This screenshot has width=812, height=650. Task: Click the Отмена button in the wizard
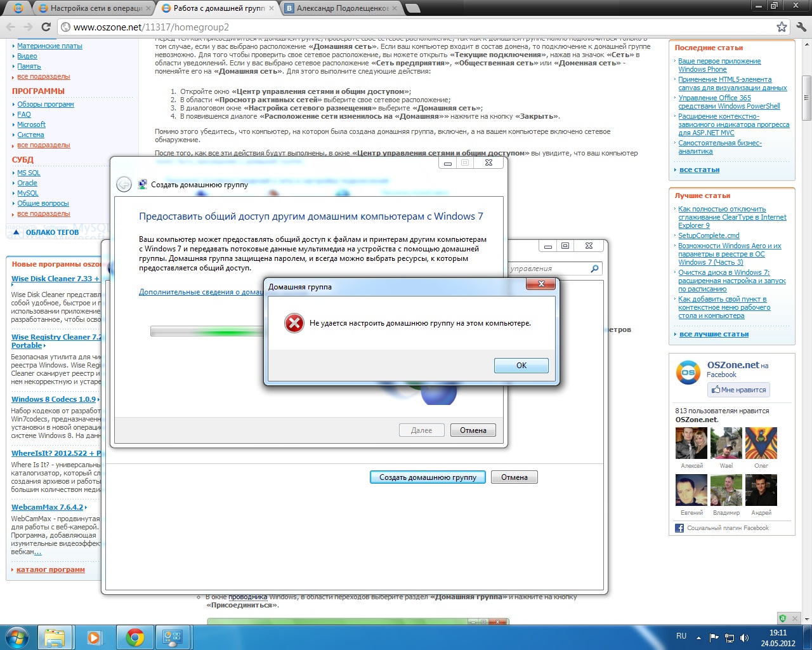[473, 430]
